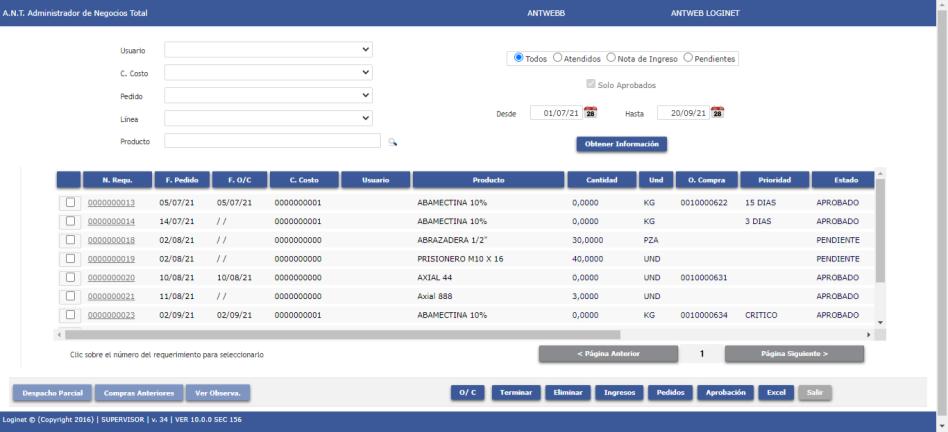
Task: Tick the checkbox for row 0000000023
Action: click(x=70, y=315)
